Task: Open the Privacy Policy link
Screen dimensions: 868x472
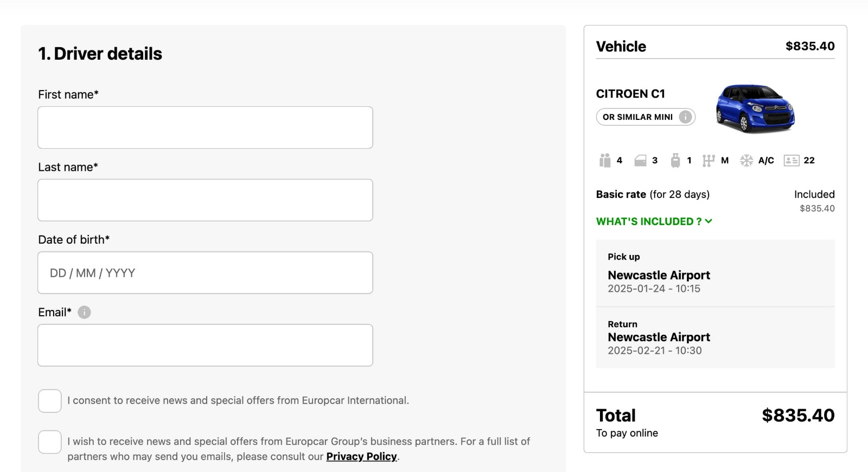Action: (x=361, y=457)
